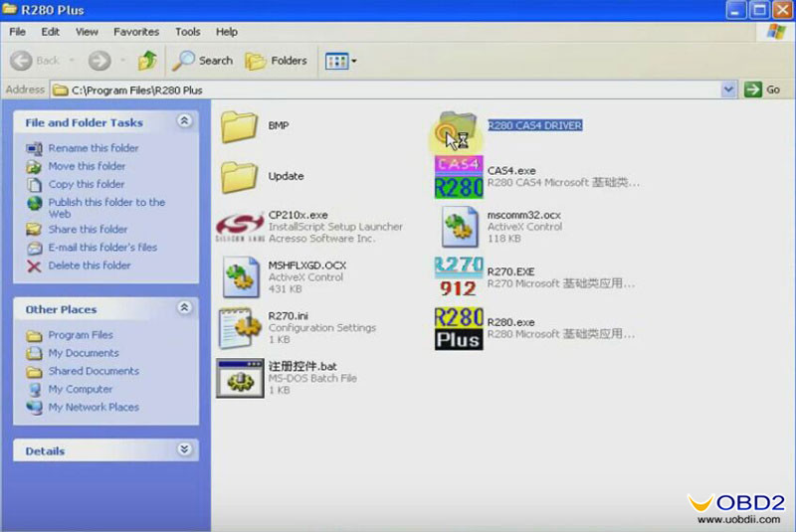Select the 注册控件.bat batch file icon
The height and width of the screenshot is (532, 796).
(240, 378)
